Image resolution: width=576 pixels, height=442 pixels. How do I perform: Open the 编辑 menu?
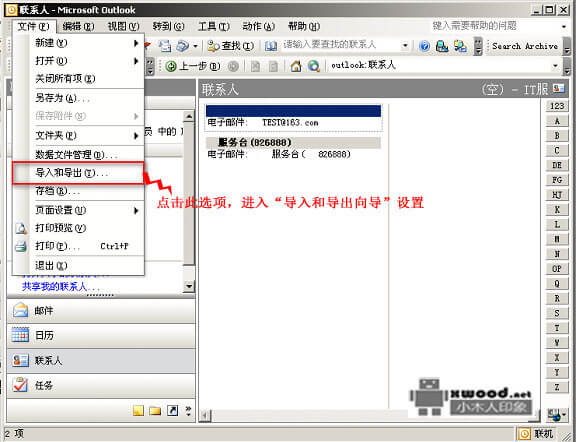click(x=78, y=26)
